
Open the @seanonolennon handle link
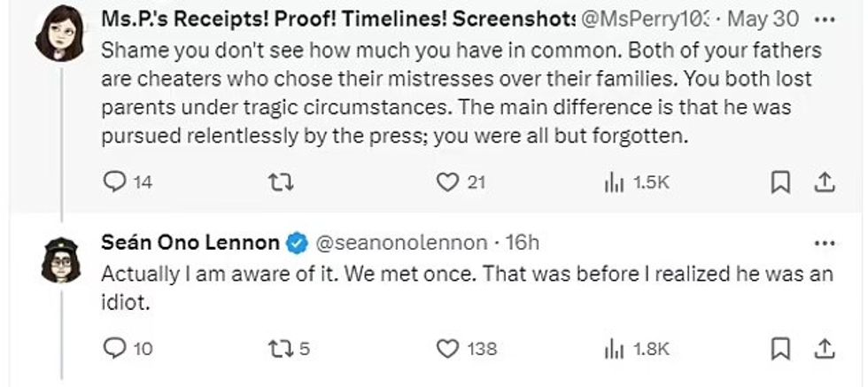coord(401,243)
